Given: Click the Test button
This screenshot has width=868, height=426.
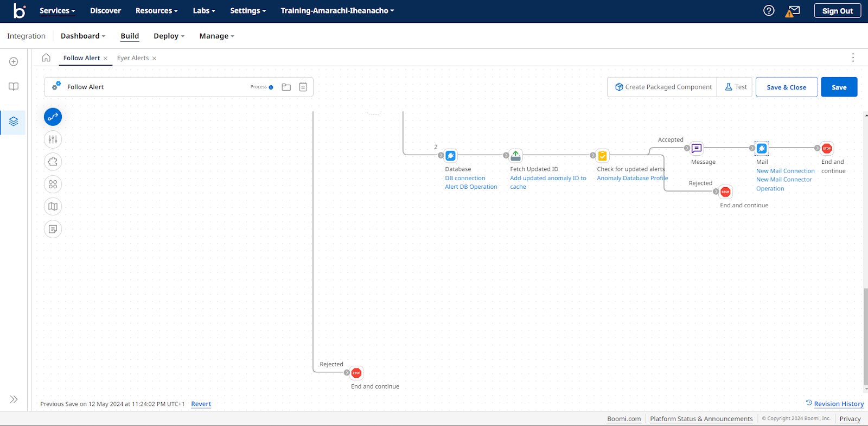Looking at the screenshot, I should [736, 87].
